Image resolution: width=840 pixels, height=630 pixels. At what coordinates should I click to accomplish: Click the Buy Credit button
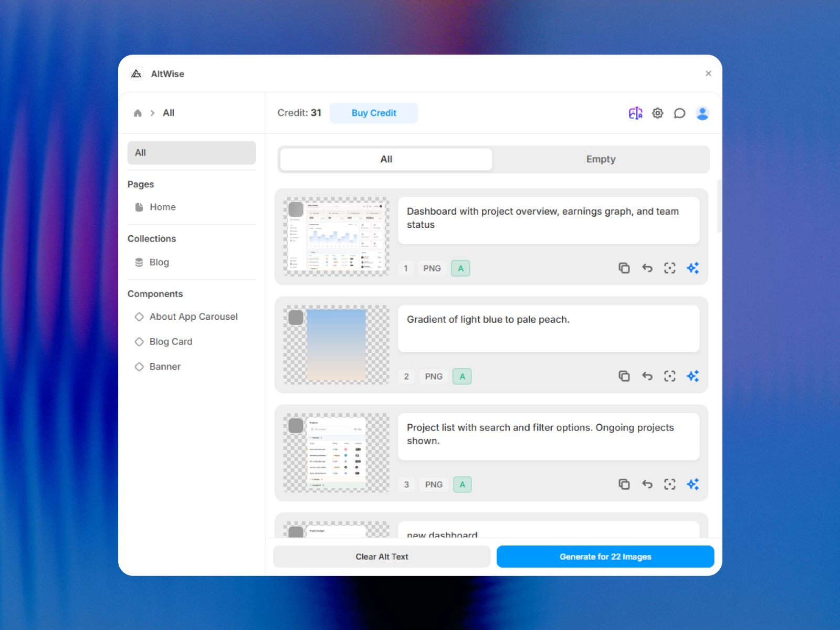click(373, 113)
